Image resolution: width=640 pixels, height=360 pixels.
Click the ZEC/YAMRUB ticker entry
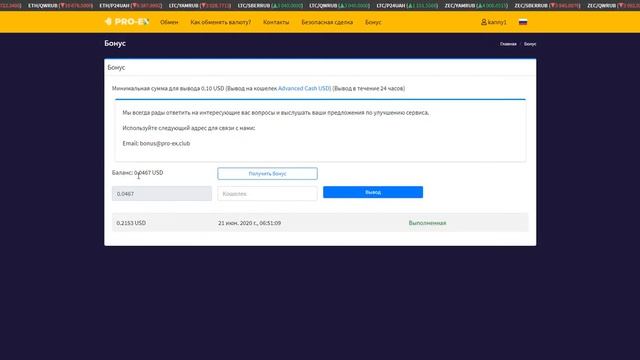476,6
